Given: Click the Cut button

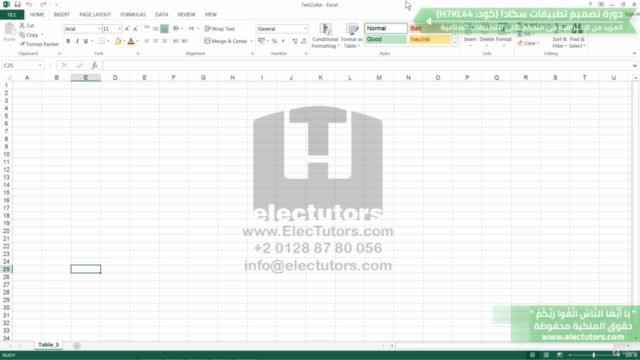Looking at the screenshot, I should point(27,25).
